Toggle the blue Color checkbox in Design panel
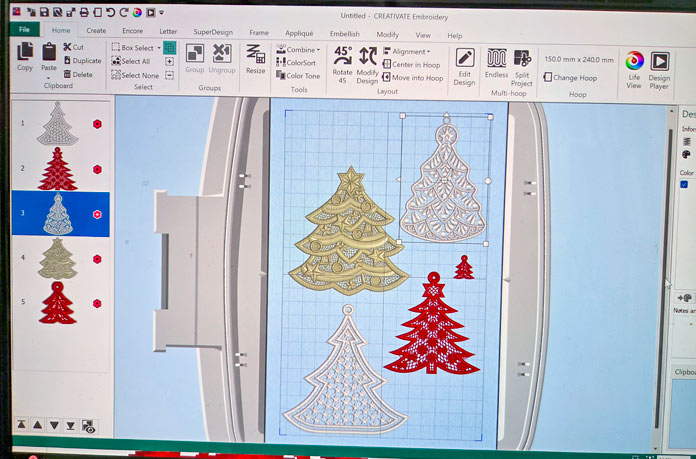The height and width of the screenshot is (459, 696). [x=684, y=184]
